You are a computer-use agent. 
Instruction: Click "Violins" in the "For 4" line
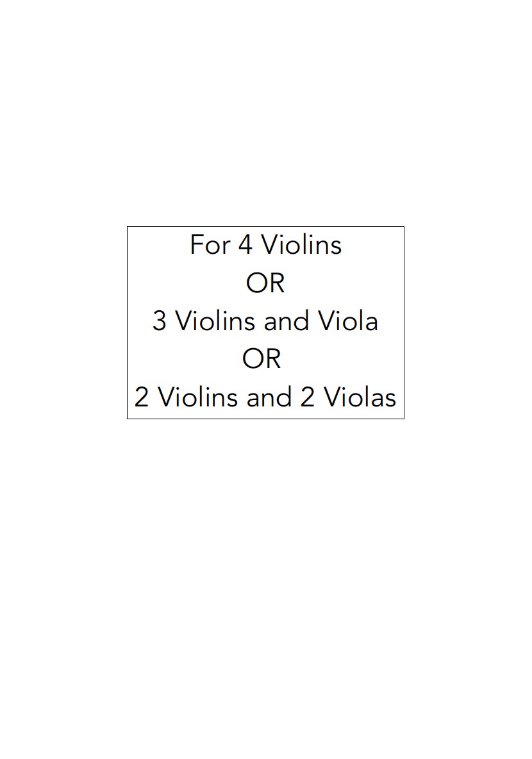(301, 245)
